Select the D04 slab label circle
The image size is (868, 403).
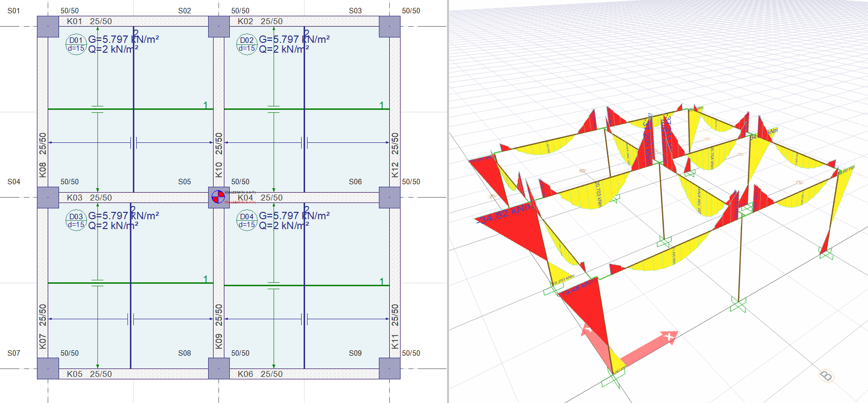pos(247,221)
